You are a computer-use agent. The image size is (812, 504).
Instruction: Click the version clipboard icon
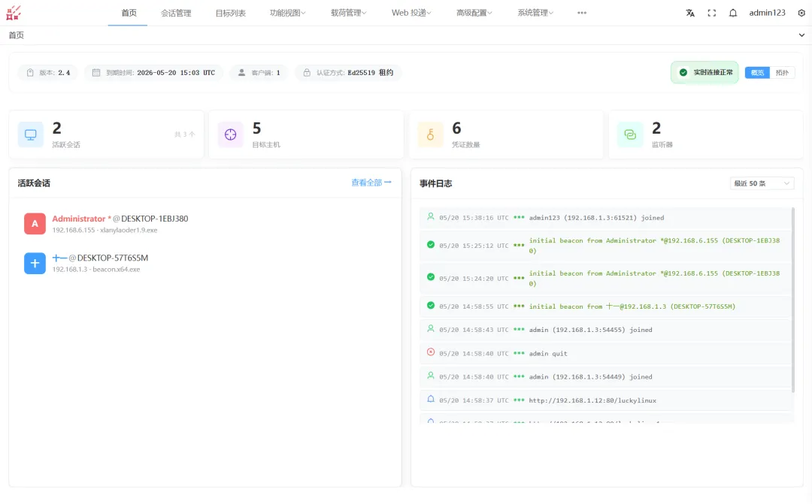[x=30, y=72]
